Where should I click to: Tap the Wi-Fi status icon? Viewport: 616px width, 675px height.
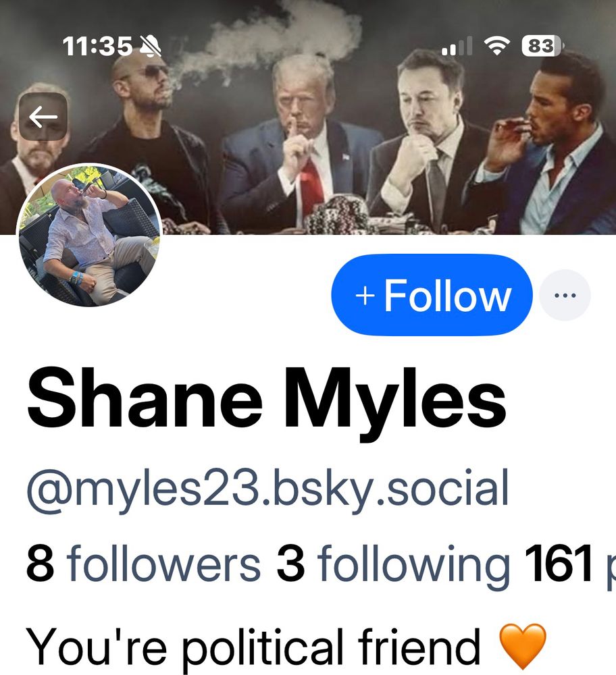click(x=497, y=46)
